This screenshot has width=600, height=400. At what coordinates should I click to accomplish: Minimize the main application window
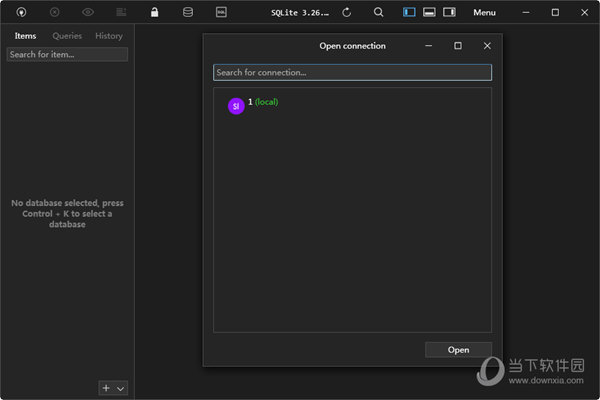coord(526,12)
